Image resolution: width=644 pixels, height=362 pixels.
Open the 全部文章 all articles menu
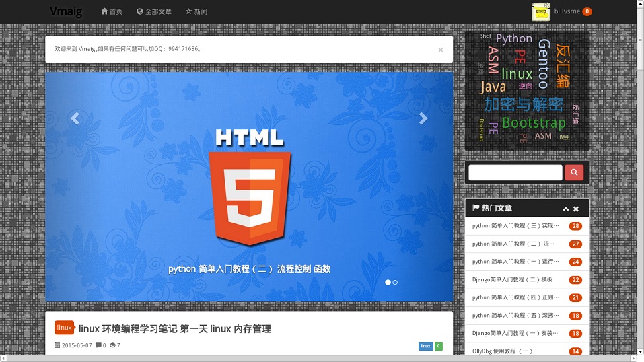click(x=154, y=11)
